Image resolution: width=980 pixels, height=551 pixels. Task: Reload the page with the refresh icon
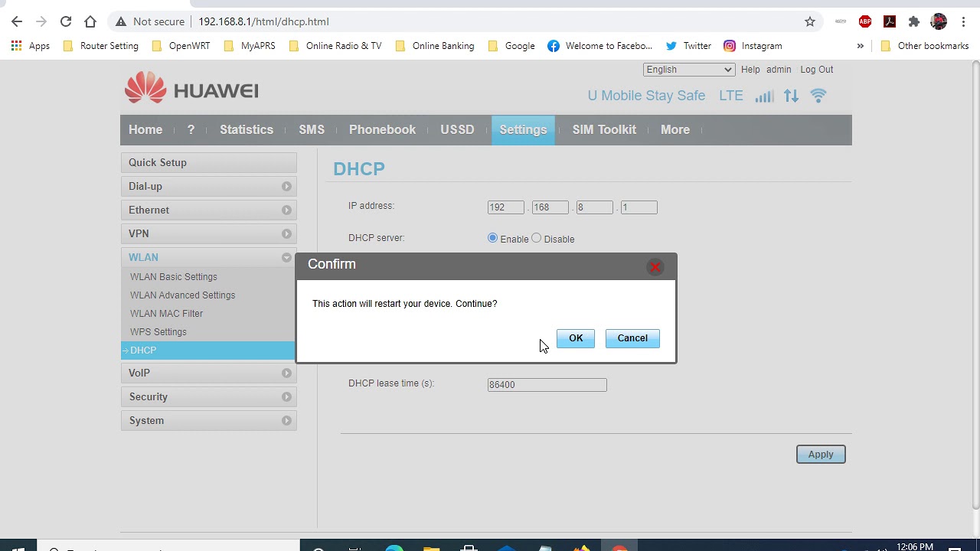point(66,21)
